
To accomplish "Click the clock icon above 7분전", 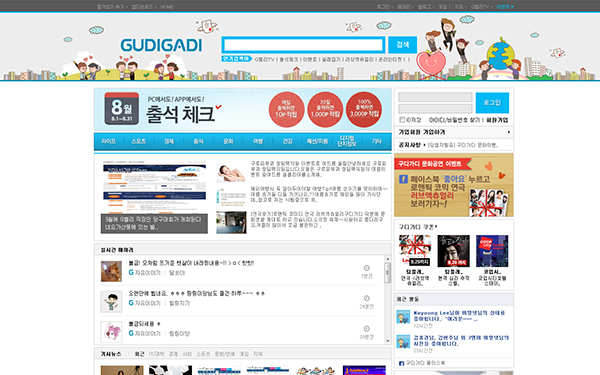I will [x=366, y=268].
